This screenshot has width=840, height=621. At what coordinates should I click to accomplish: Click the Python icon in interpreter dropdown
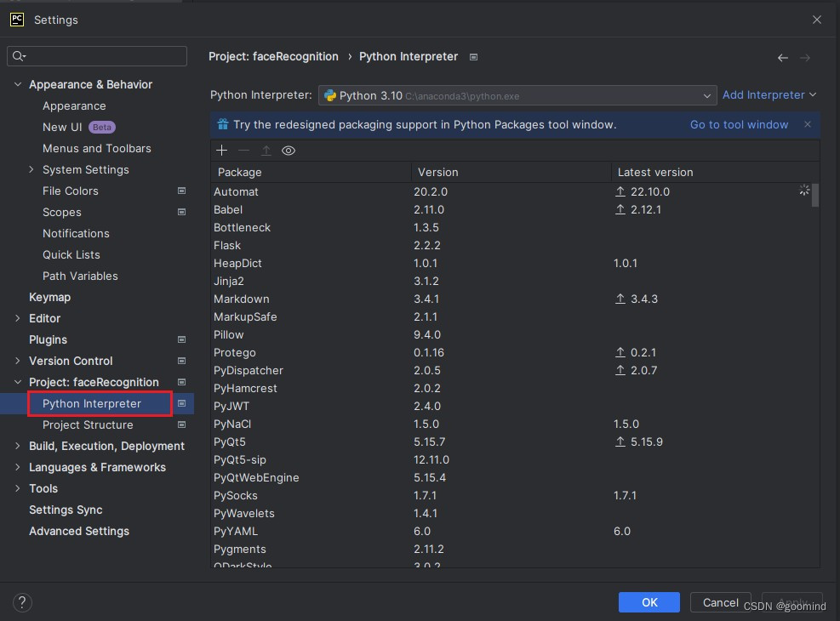pyautogui.click(x=330, y=95)
